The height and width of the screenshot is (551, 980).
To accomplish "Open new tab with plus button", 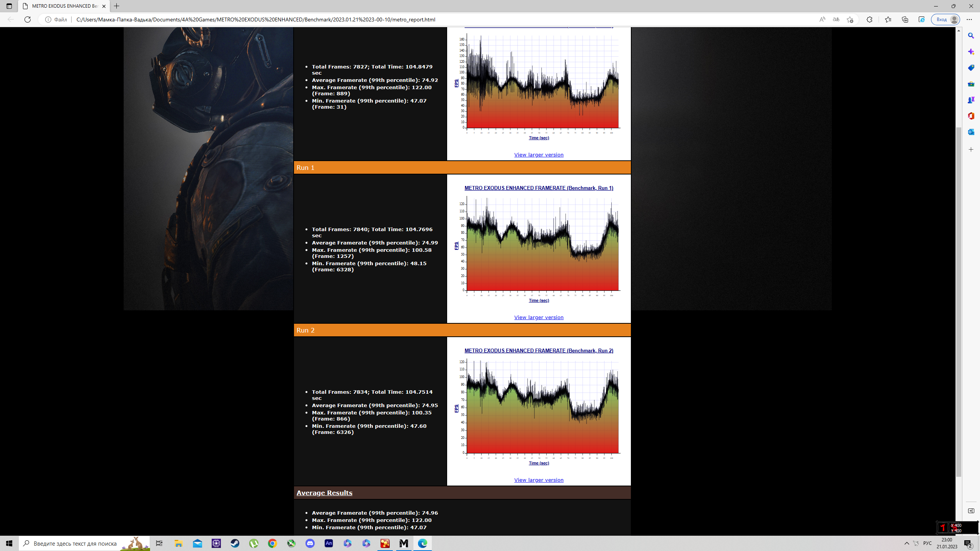I will click(x=117, y=6).
